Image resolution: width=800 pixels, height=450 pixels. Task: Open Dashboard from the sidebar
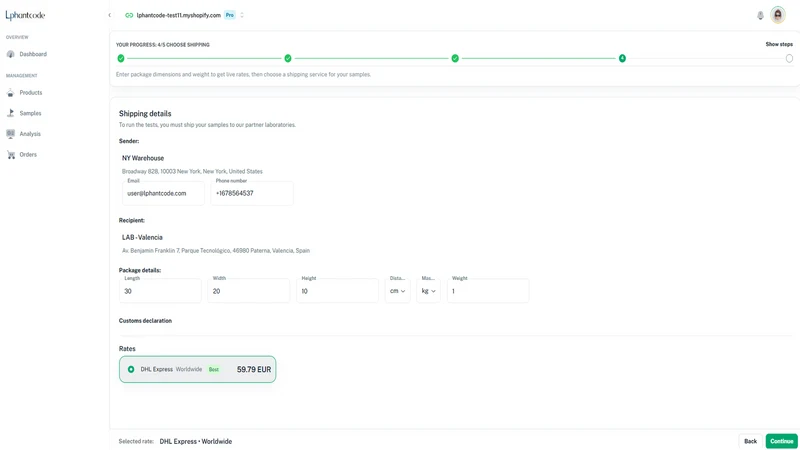(x=33, y=54)
